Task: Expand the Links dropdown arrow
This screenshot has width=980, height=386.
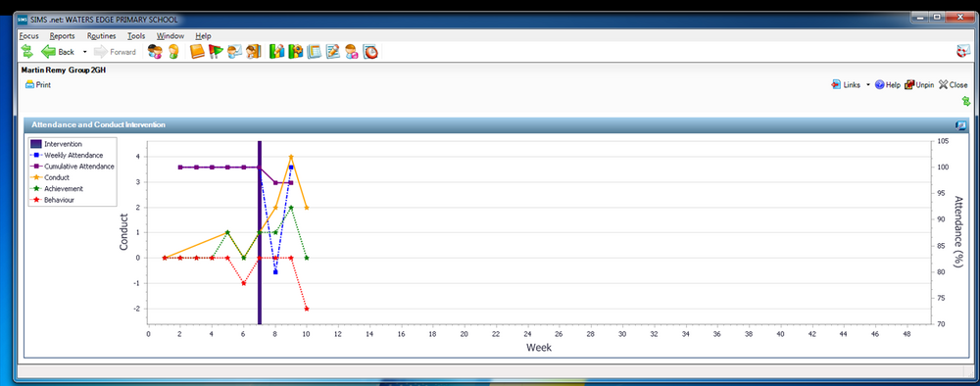Action: tap(868, 85)
